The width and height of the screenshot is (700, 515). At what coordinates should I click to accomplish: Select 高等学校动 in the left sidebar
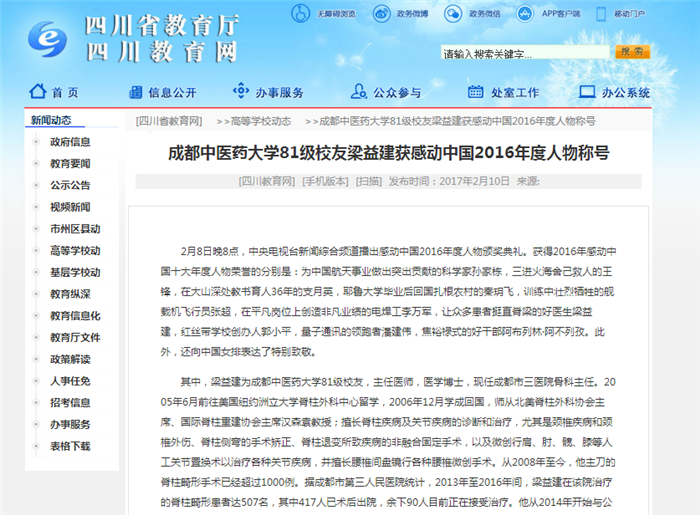[x=75, y=250]
